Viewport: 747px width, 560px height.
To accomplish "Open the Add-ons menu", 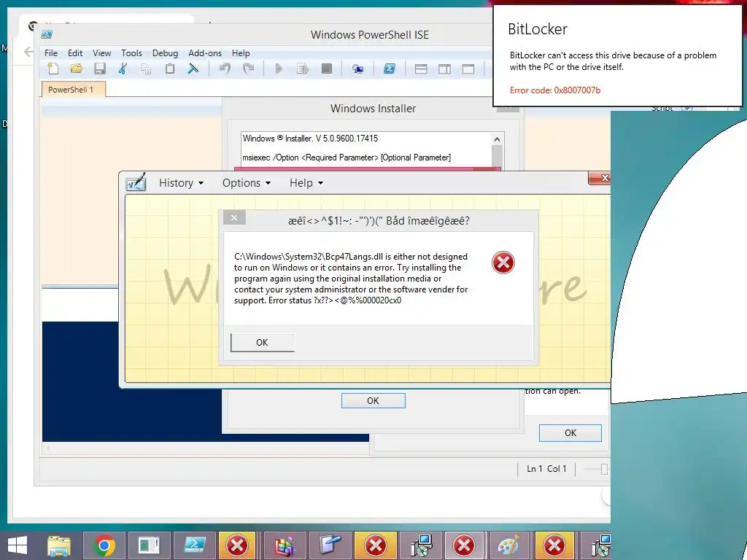I will click(205, 52).
